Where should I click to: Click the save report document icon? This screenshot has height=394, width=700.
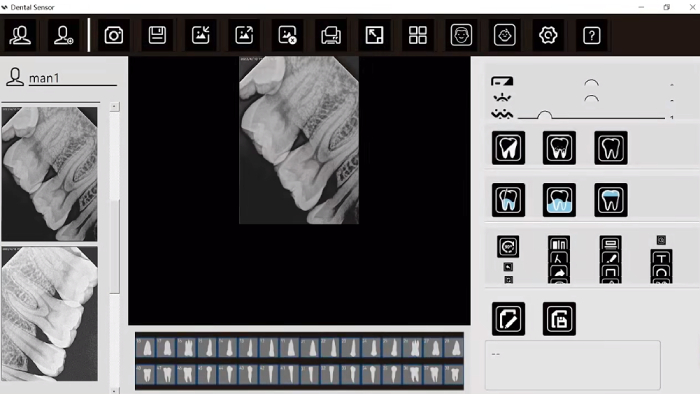pyautogui.click(x=559, y=319)
